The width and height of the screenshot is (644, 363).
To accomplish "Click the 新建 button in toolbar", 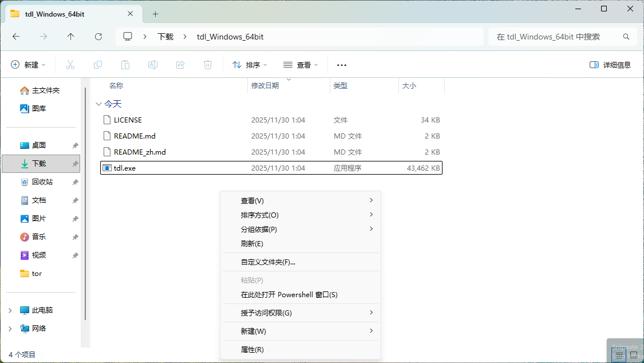I will tap(28, 65).
